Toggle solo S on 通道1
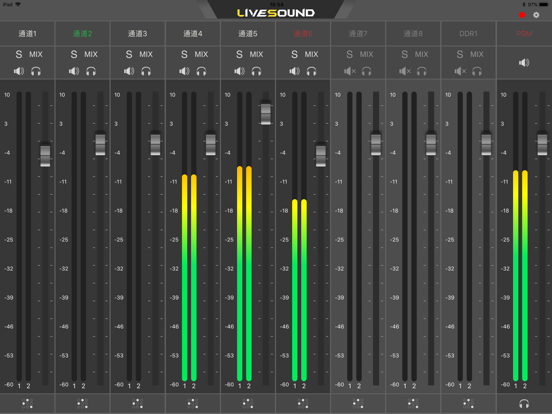This screenshot has width=552, height=414. pos(19,54)
